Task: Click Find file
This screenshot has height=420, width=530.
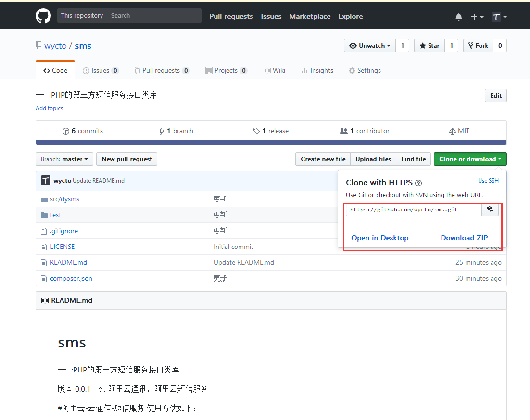Action: click(414, 159)
